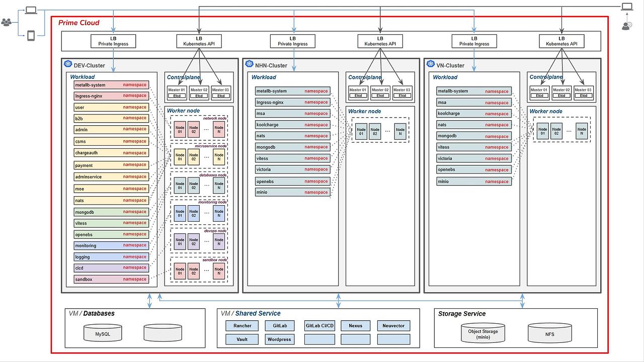This screenshot has height=362, width=644.
Task: Click the b2b namespace row
Action: pos(111,119)
